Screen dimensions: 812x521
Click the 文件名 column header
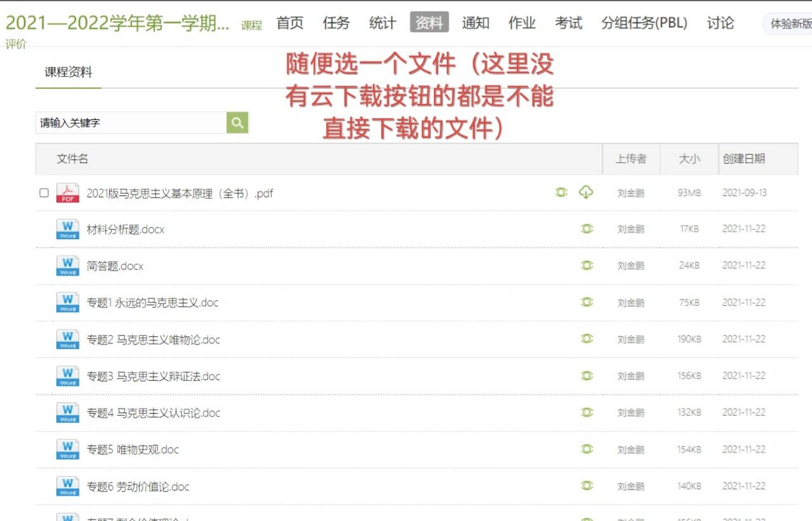[72, 159]
